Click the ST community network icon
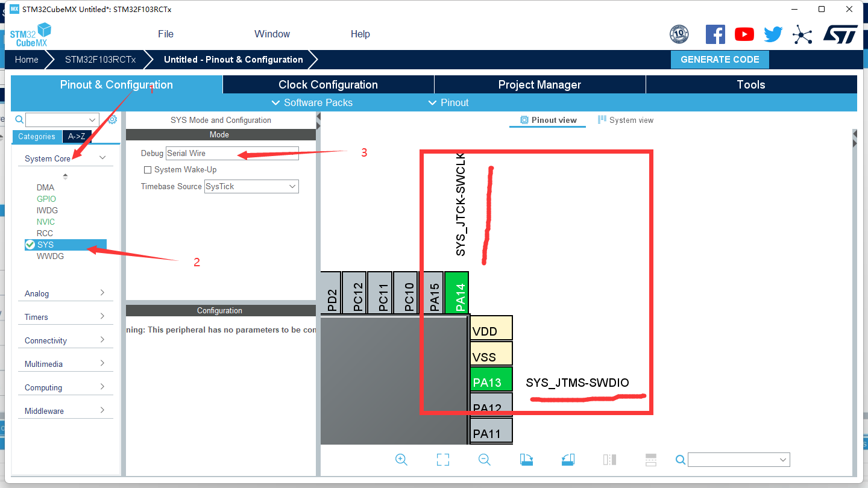 (x=802, y=34)
